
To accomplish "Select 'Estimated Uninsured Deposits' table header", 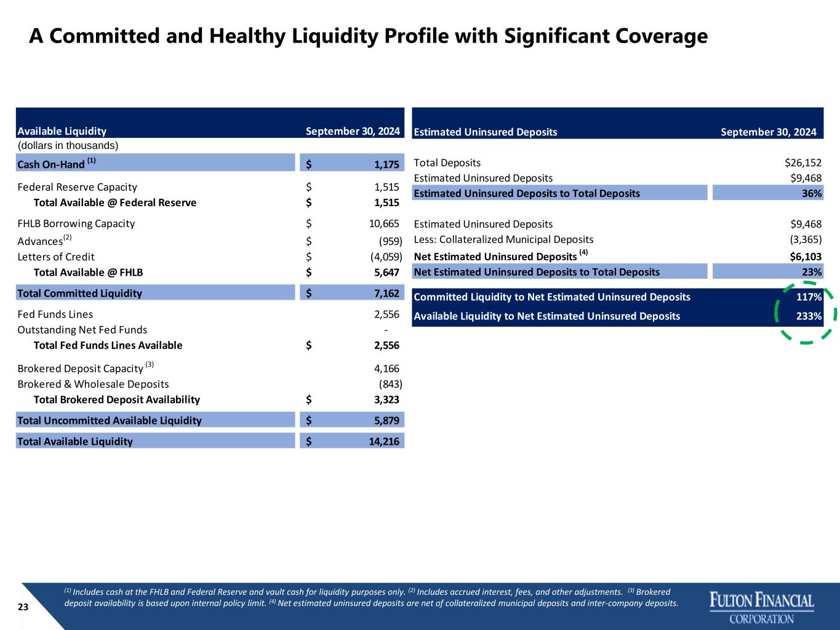I will (x=486, y=132).
